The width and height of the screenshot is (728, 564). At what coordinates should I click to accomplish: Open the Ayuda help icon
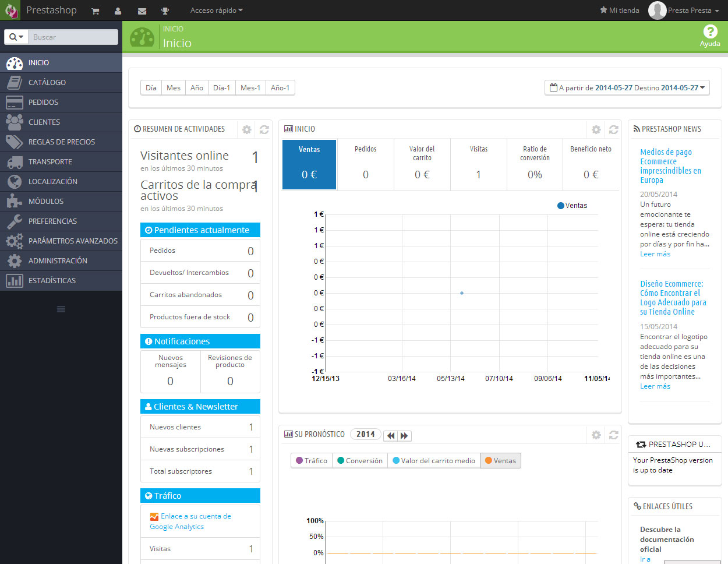(710, 36)
